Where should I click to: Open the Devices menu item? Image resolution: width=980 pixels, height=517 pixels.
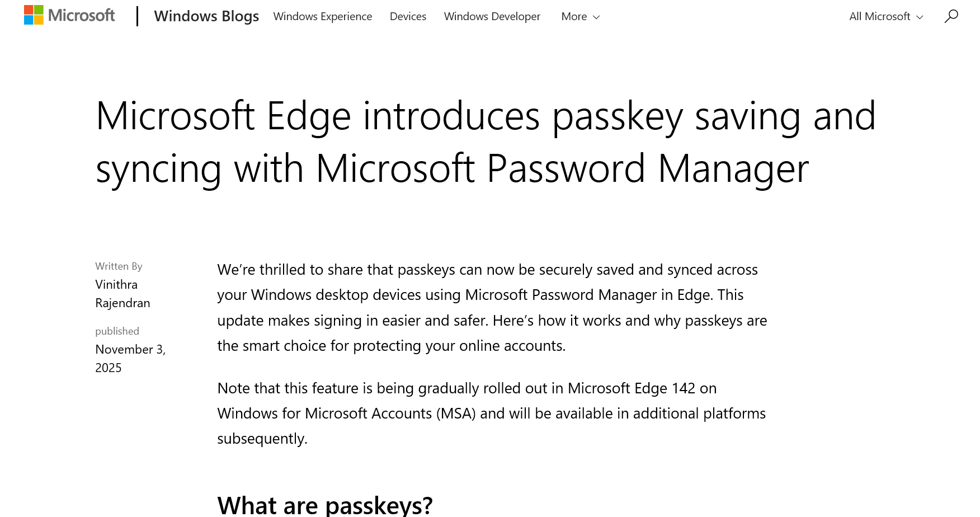(408, 17)
